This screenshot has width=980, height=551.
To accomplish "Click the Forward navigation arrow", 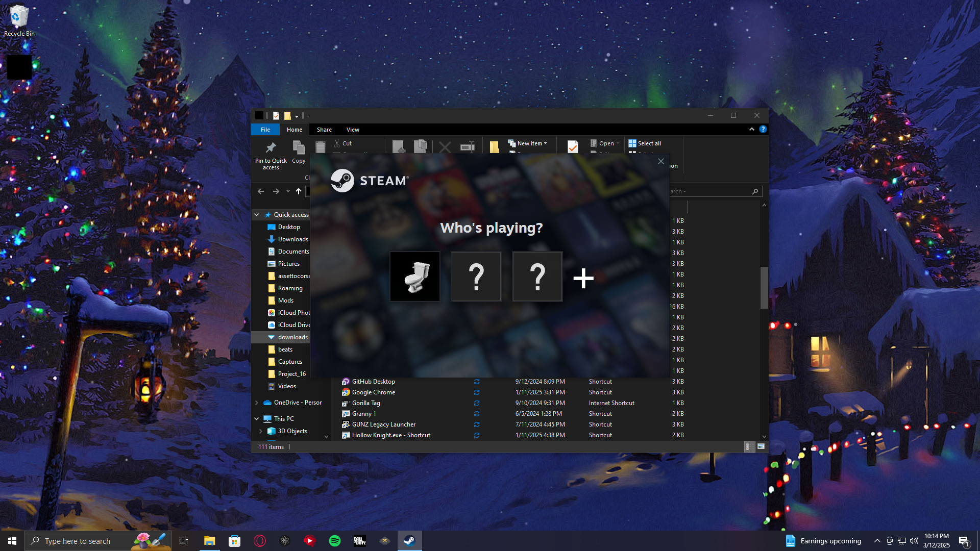I will 276,191.
